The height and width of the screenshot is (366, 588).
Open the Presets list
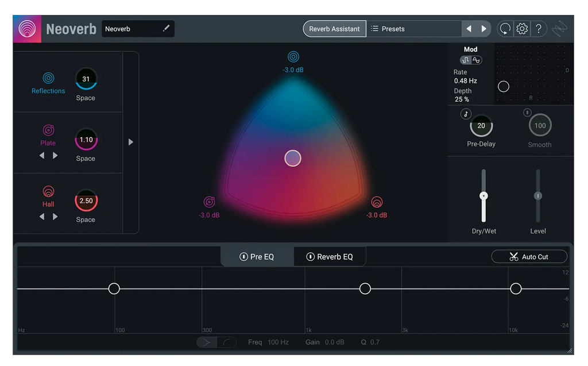click(413, 29)
